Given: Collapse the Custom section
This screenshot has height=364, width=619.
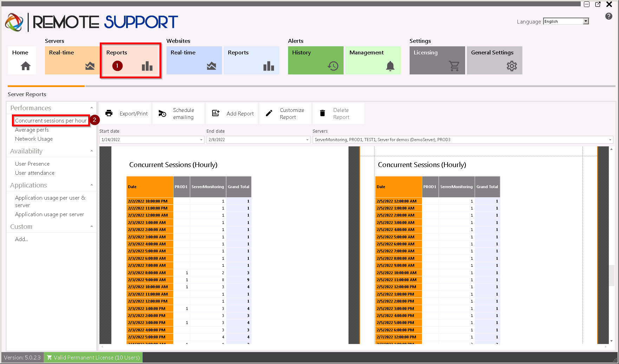Looking at the screenshot, I should click(x=92, y=226).
